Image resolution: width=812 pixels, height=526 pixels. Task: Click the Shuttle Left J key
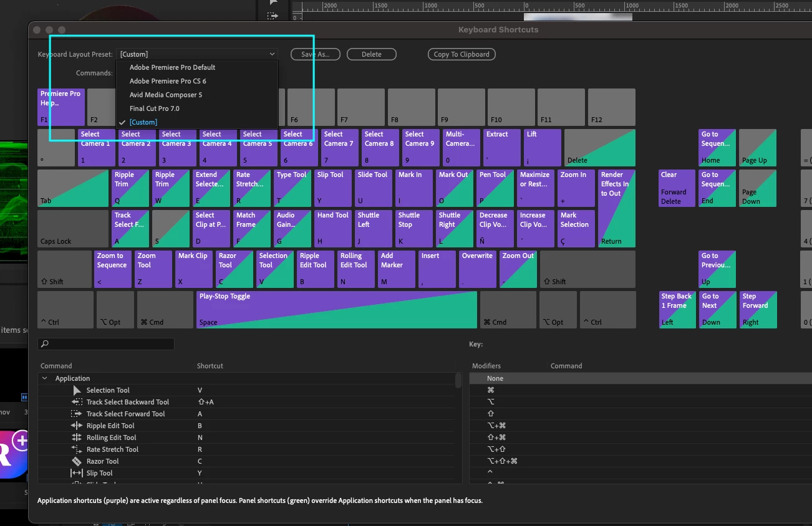(x=374, y=229)
